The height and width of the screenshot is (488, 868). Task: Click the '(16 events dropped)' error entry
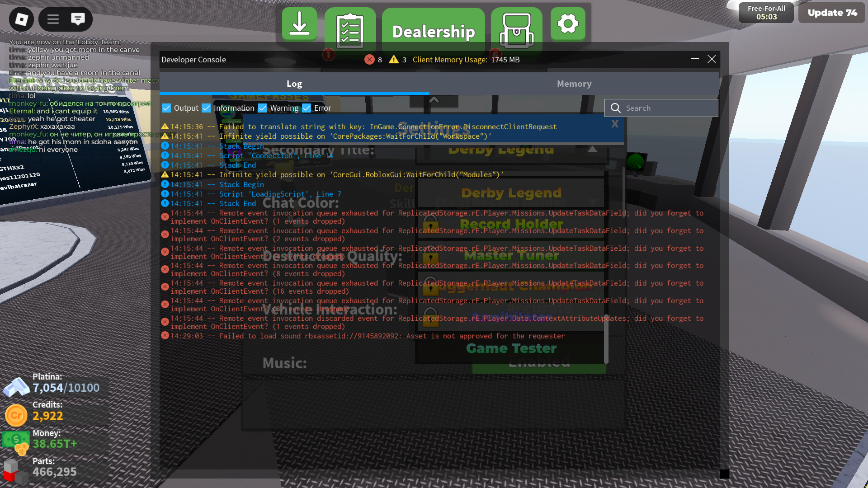(x=432, y=287)
